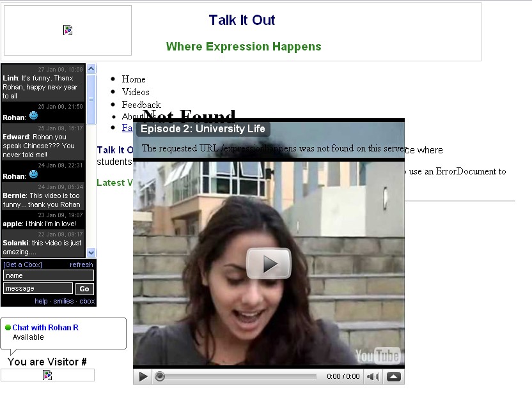
Task: Click the broken visitor counter image
Action: (x=47, y=375)
